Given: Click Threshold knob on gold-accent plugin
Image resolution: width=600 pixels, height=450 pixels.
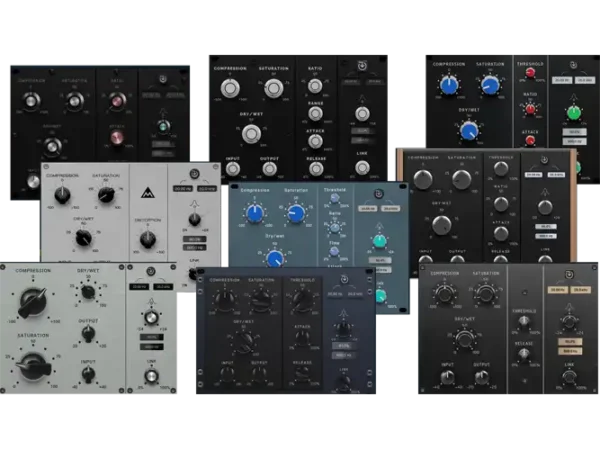Looking at the screenshot, I should (x=523, y=323).
